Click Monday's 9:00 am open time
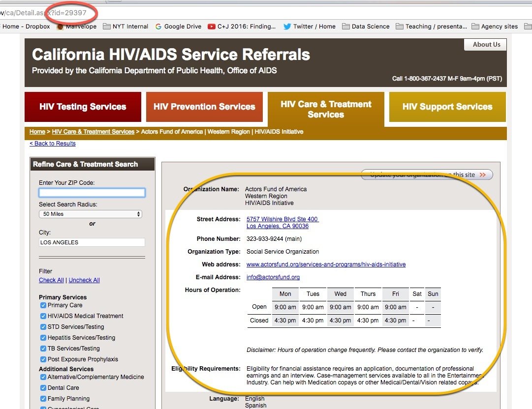Screen dimensions: 532x409 pyautogui.click(x=285, y=307)
